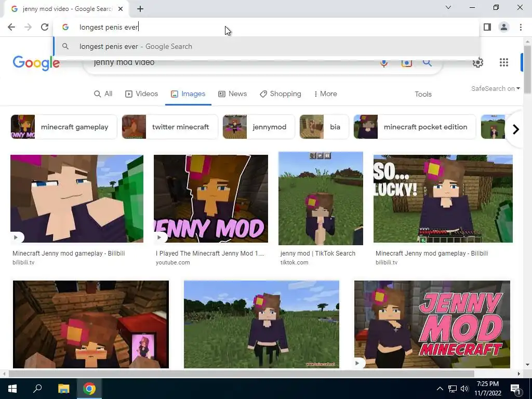Open the tab search chevron

[448, 7]
